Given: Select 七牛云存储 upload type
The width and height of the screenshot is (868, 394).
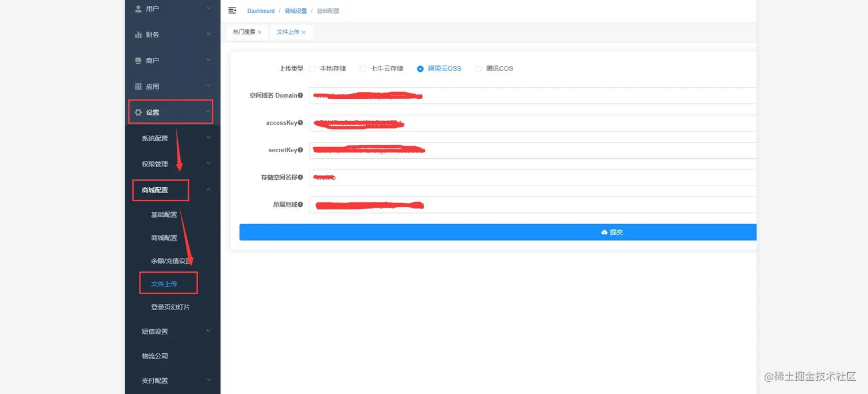Looking at the screenshot, I should [363, 69].
